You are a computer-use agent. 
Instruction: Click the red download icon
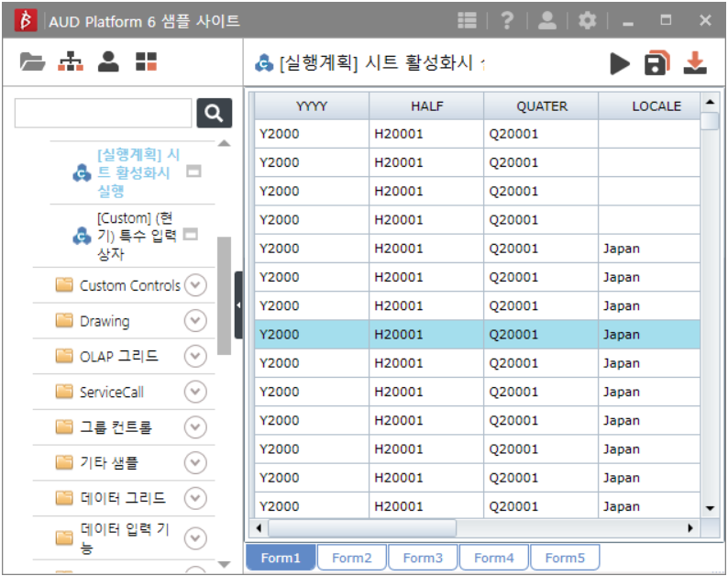pos(696,63)
